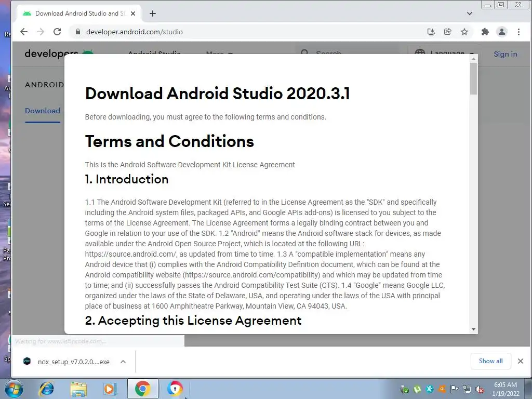Launch Internet Explorer from the taskbar
This screenshot has height=399, width=532.
(x=46, y=389)
